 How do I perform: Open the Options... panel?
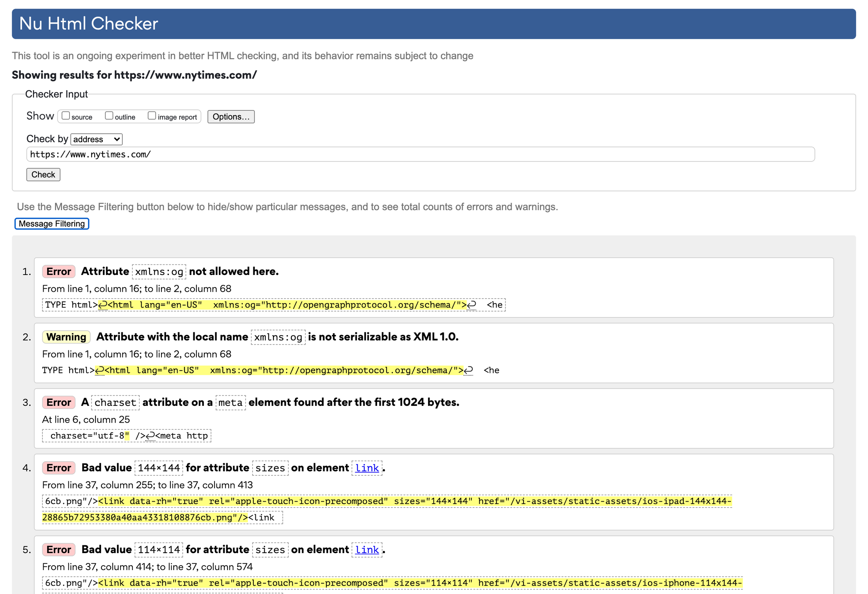tap(231, 117)
